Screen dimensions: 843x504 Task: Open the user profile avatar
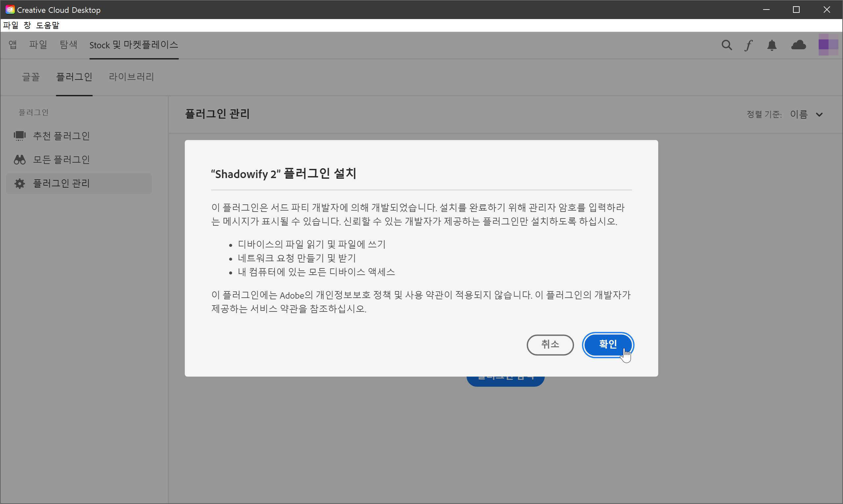coord(828,44)
